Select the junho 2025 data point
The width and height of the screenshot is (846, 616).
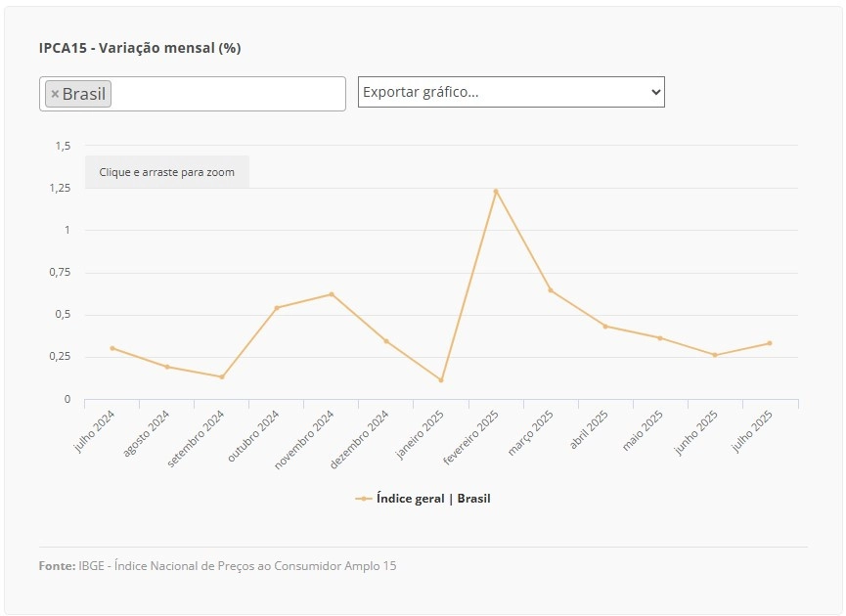click(x=715, y=356)
